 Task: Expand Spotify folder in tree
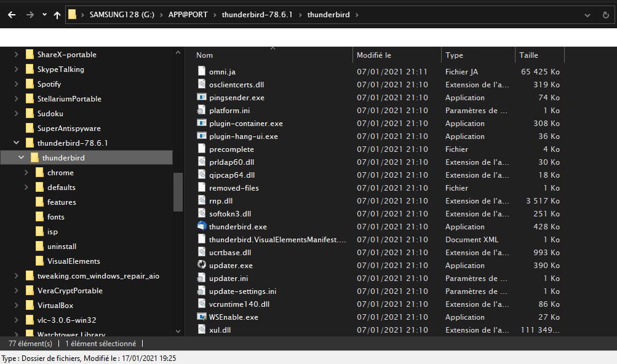pos(16,84)
